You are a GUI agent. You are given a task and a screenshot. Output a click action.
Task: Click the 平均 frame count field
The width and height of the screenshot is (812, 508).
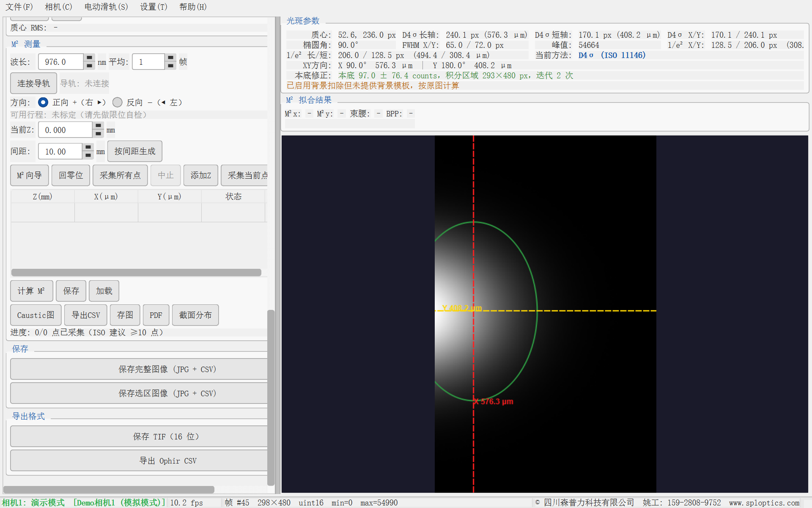point(148,62)
